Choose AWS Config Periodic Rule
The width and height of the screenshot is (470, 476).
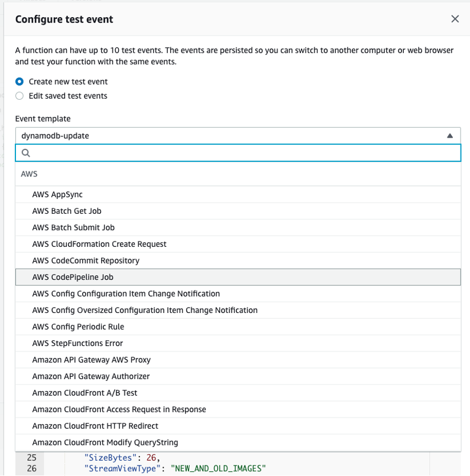tap(78, 327)
